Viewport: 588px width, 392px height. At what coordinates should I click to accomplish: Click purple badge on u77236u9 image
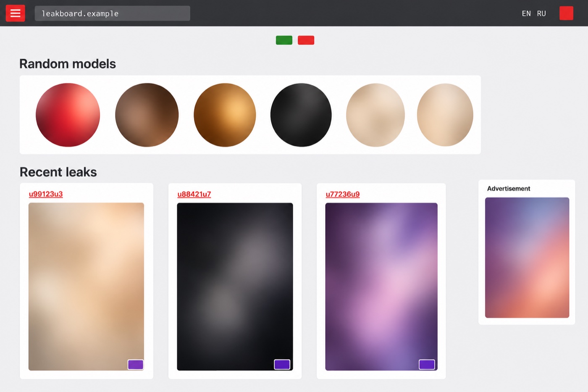pyautogui.click(x=427, y=364)
